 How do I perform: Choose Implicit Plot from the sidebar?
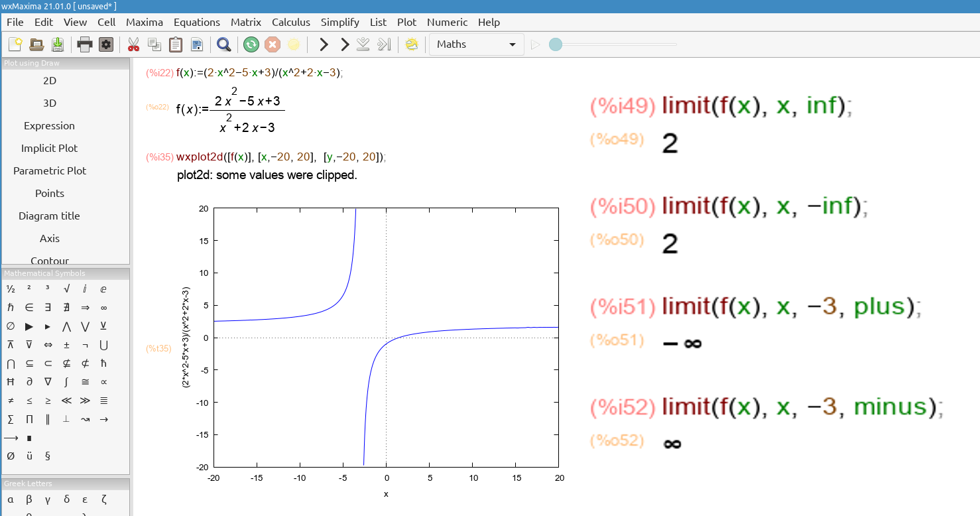50,148
